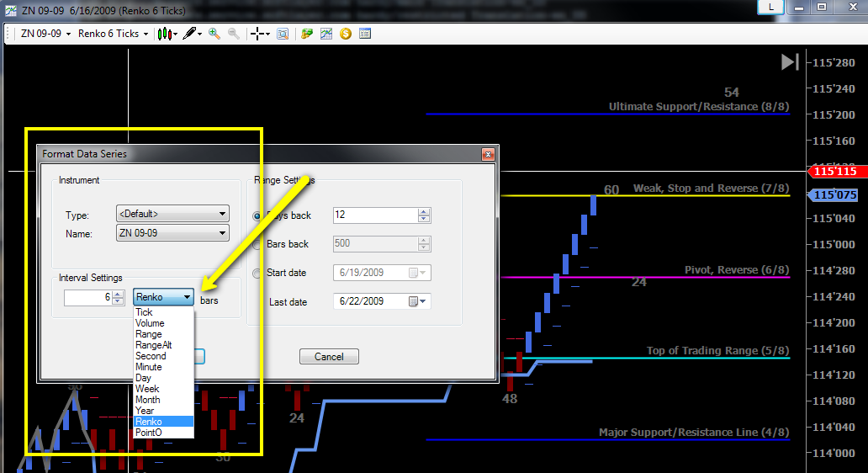The image size is (868, 473).
Task: Choose Minute in the interval list
Action: [x=163, y=367]
